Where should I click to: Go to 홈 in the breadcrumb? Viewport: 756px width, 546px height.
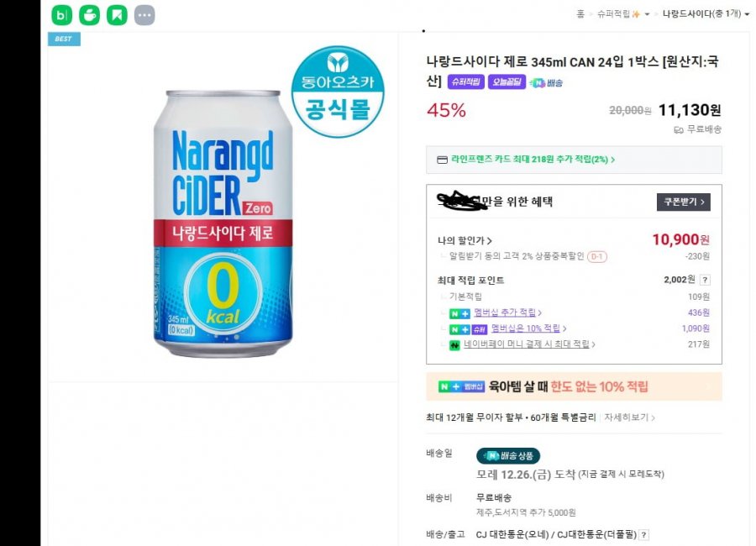(580, 14)
